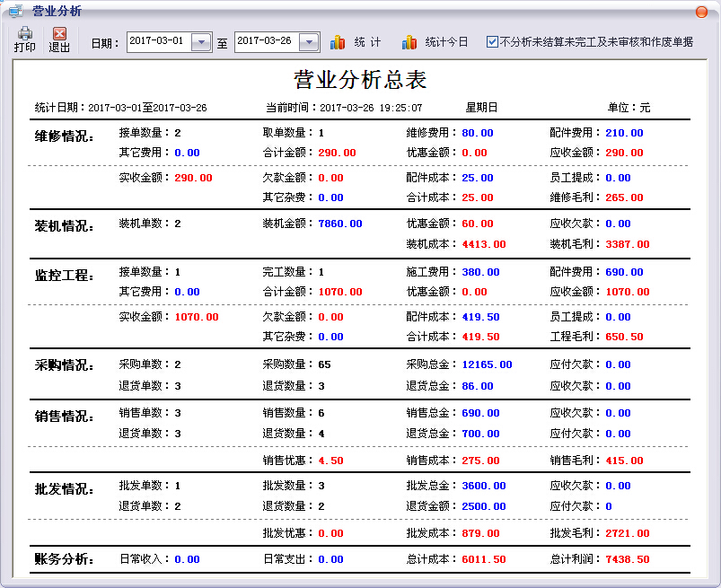The image size is (721, 588).
Task: Open the start date dropdown arrow
Action: pyautogui.click(x=201, y=42)
